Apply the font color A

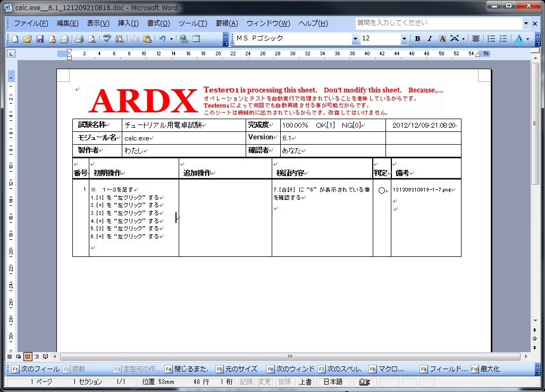[x=519, y=39]
